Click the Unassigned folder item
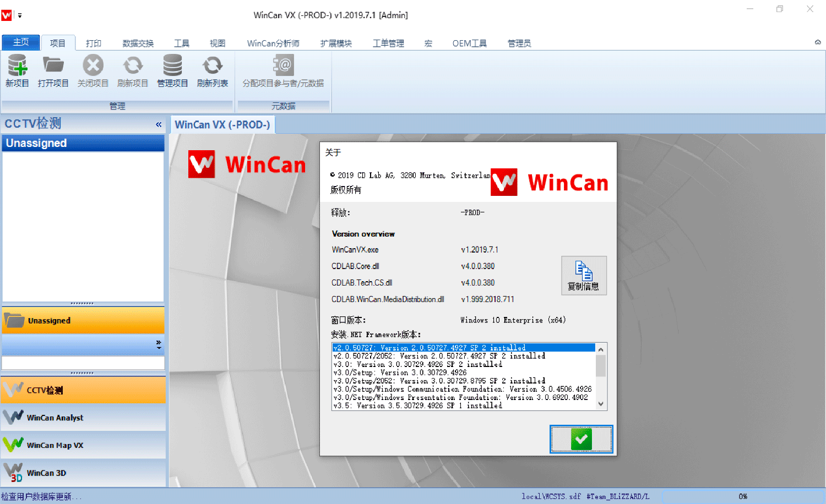 pyautogui.click(x=83, y=320)
